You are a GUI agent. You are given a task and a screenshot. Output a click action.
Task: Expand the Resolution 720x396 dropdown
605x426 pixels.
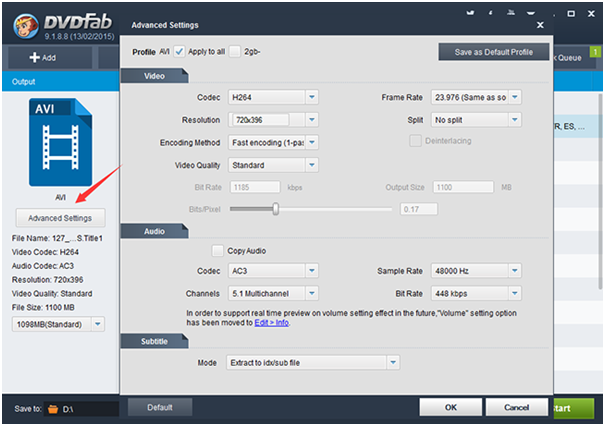(x=312, y=120)
